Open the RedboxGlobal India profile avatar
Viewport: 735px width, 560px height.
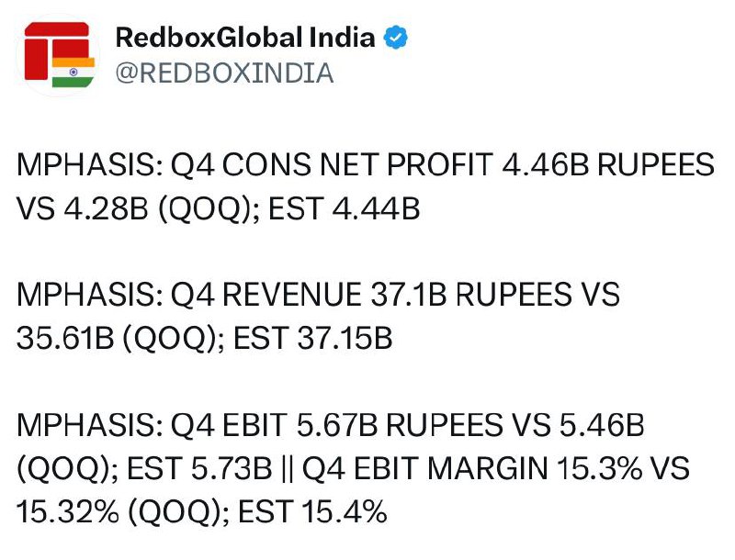(59, 55)
